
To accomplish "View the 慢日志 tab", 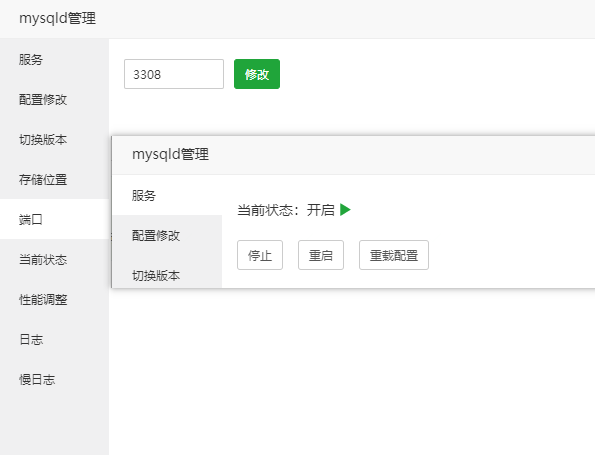I will point(54,379).
